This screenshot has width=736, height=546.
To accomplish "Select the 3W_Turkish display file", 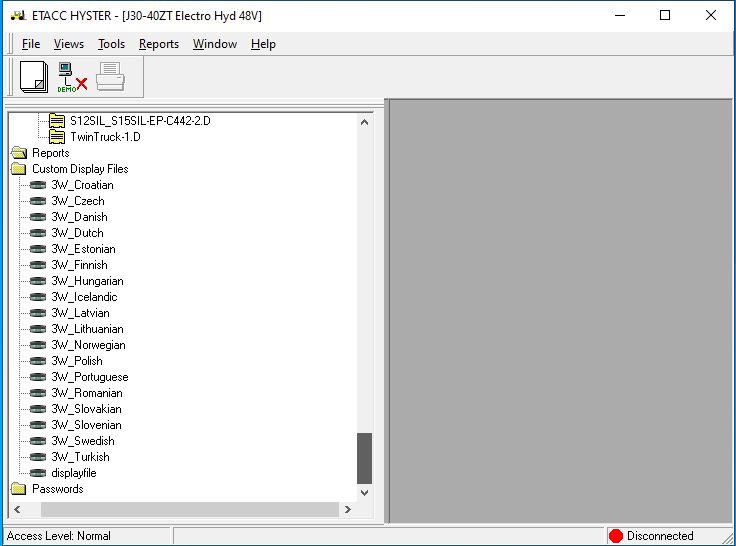I will (x=80, y=457).
